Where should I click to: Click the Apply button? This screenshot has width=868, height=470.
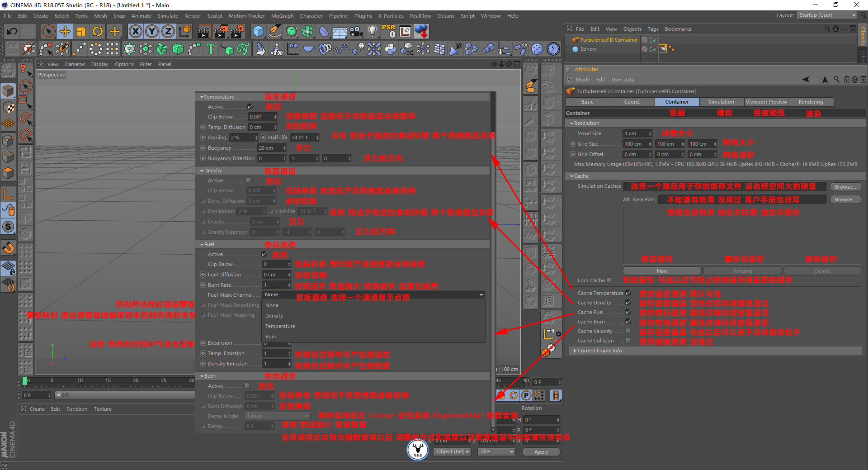pyautogui.click(x=541, y=452)
